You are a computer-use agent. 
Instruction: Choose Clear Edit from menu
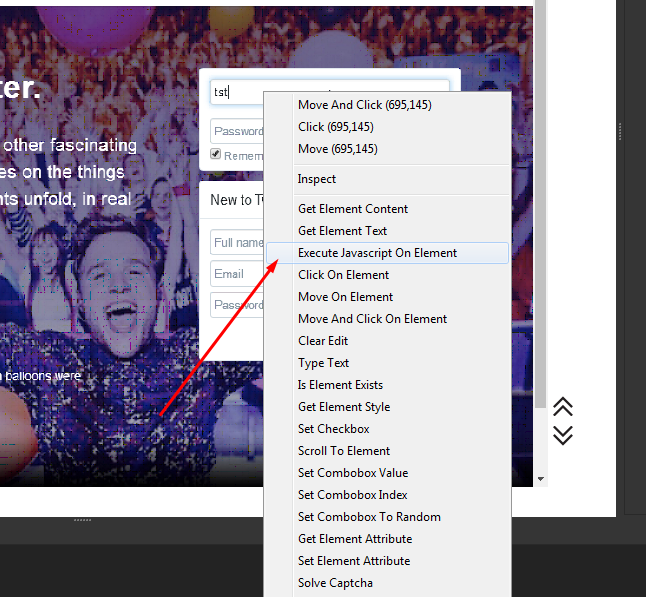click(x=325, y=341)
